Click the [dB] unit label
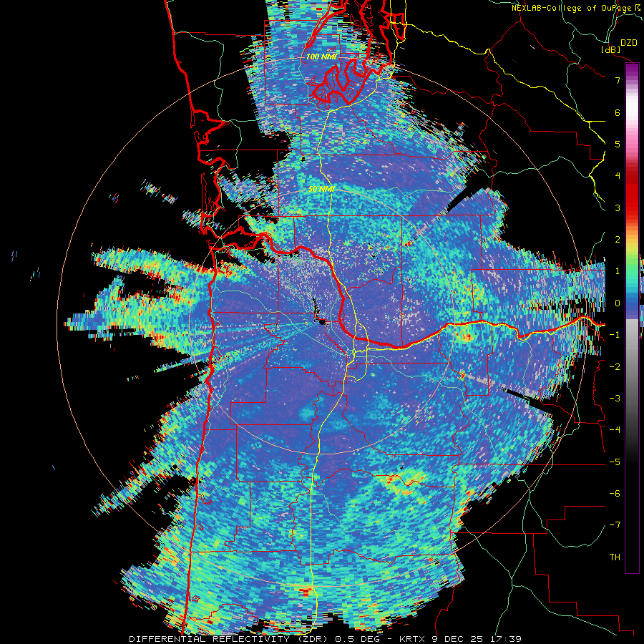Image resolution: width=644 pixels, height=644 pixels. [x=611, y=49]
